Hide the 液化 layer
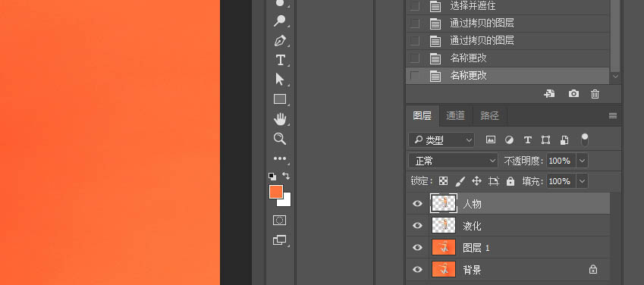This screenshot has width=644, height=285. tap(417, 225)
